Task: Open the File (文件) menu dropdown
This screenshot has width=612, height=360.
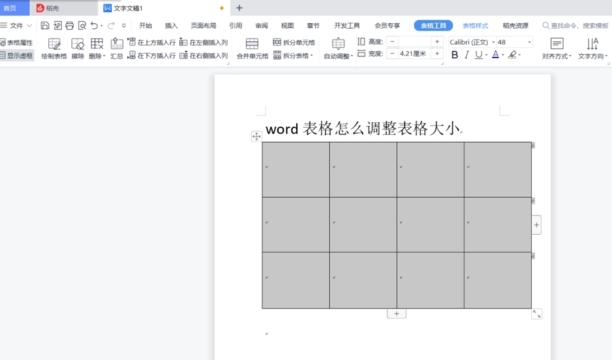Action: point(16,26)
